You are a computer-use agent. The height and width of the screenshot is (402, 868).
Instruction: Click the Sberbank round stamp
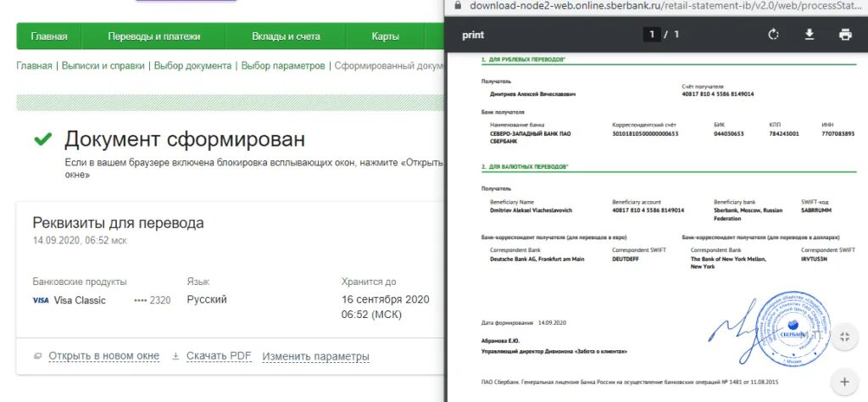pyautogui.click(x=793, y=327)
